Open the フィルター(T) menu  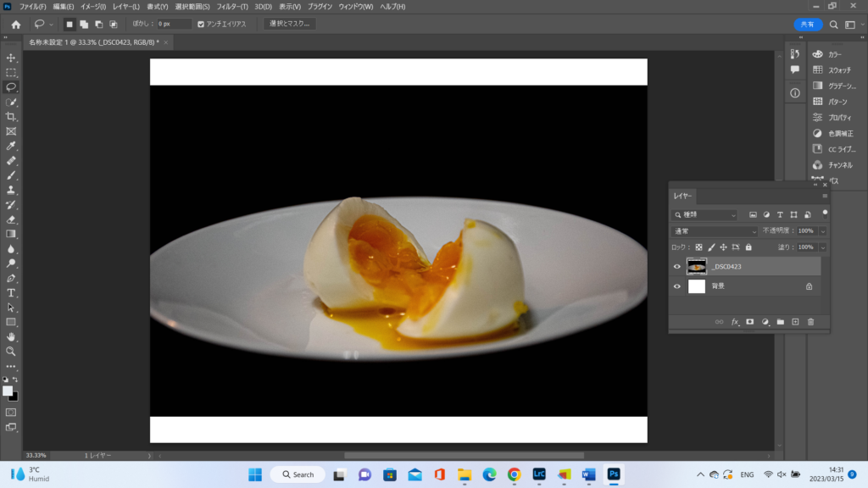coord(232,7)
